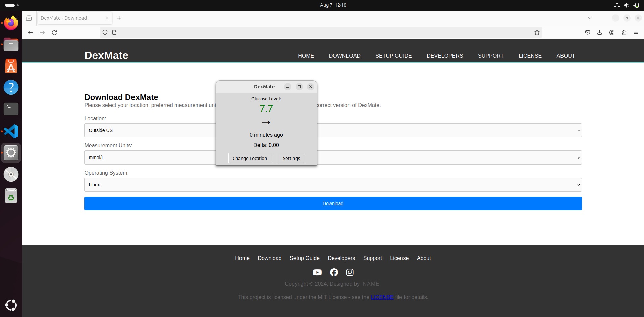Screen dimensions: 644x317
Task: Bookmark this page with the star icon
Action: [537, 32]
